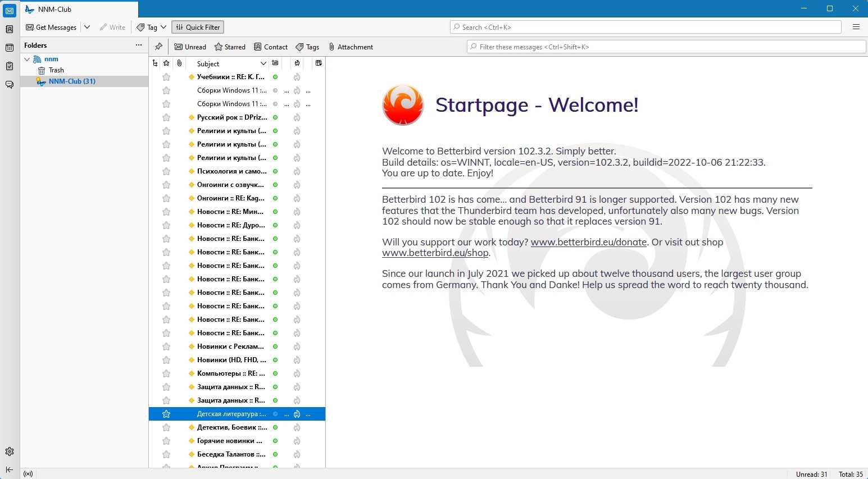The image size is (868, 479).
Task: Collapse the spaces toolbar arrow
Action: (10, 469)
